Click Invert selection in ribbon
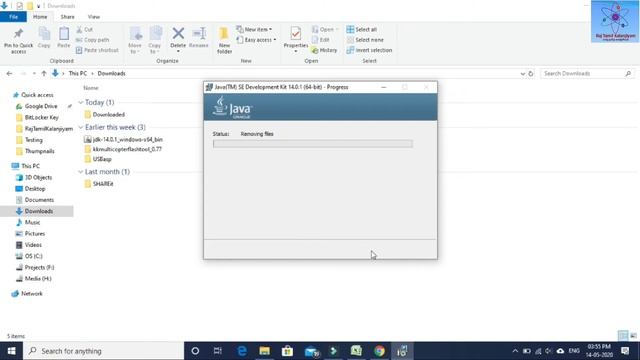This screenshot has width=640, height=360. click(x=369, y=50)
